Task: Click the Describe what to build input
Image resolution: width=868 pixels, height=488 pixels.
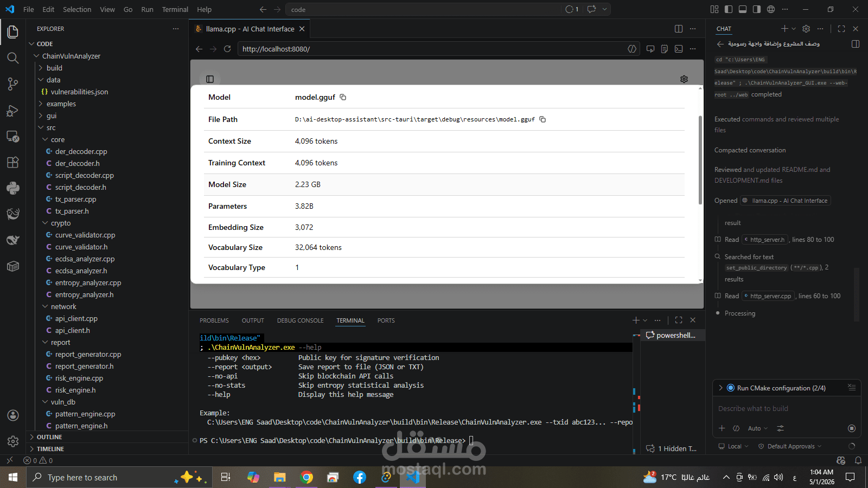Action: click(x=786, y=408)
